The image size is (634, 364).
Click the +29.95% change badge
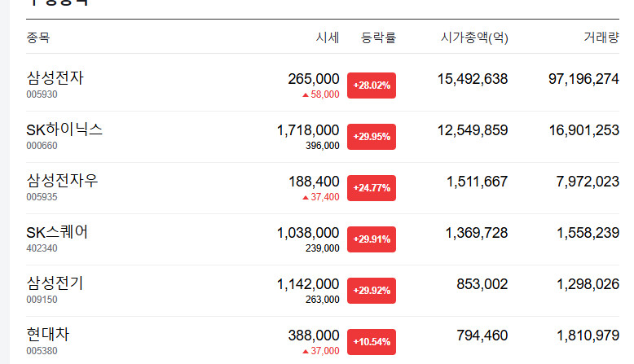[x=372, y=137]
